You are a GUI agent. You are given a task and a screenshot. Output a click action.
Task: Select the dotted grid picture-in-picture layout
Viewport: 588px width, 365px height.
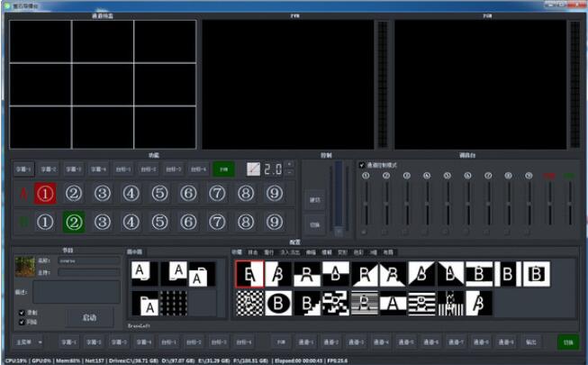(173, 303)
